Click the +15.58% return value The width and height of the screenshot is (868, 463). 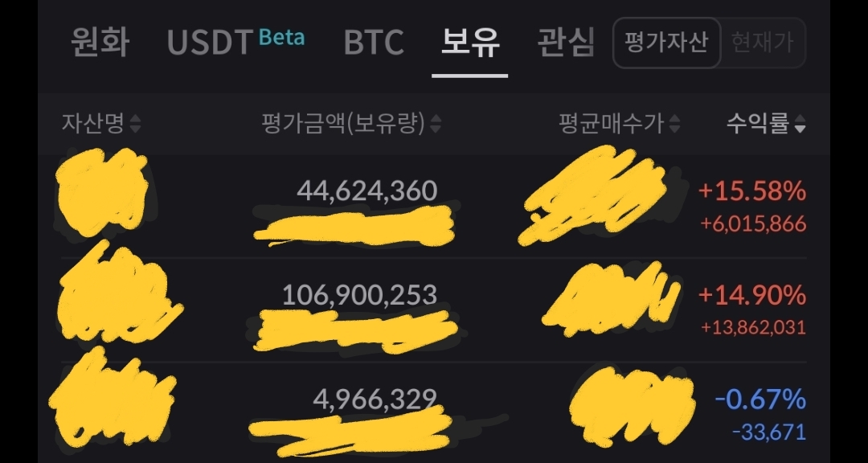[751, 191]
